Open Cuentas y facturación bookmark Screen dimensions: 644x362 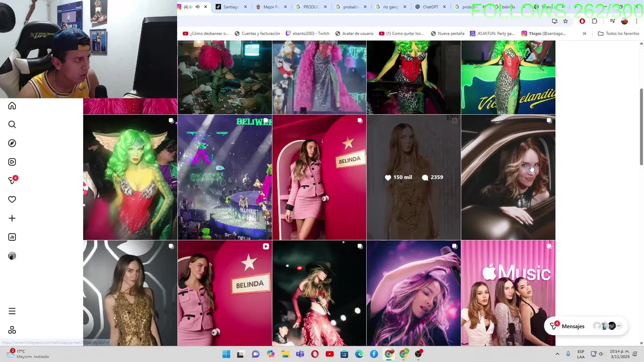[257, 34]
